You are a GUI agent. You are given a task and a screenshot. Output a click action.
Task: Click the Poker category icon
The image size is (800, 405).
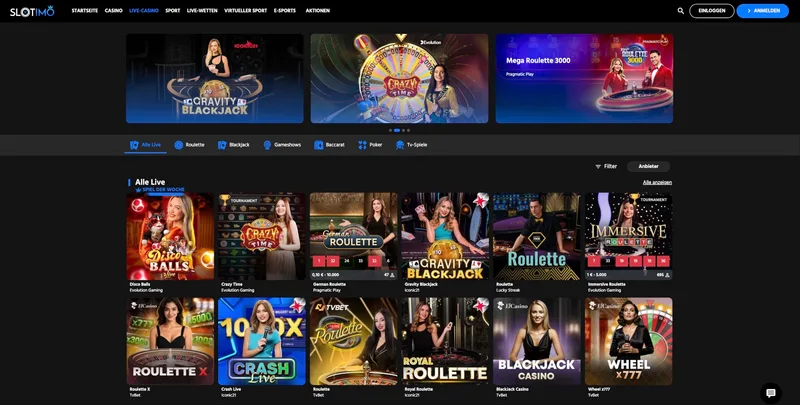click(362, 145)
